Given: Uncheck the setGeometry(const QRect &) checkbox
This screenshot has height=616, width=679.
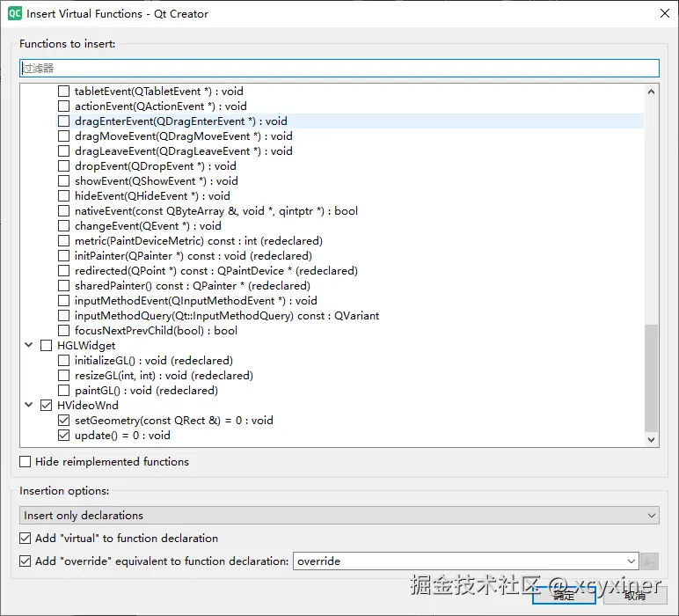Looking at the screenshot, I should (x=63, y=420).
